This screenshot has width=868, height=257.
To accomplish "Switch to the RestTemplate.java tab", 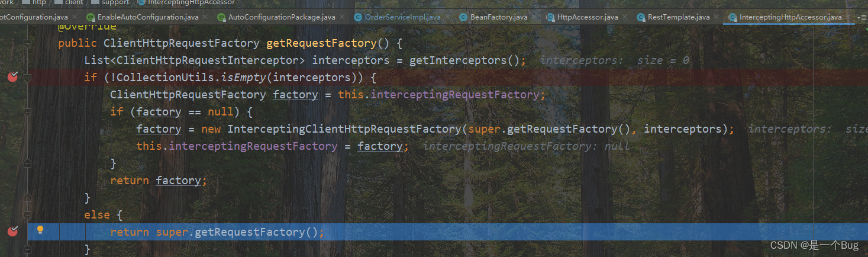I will (678, 17).
